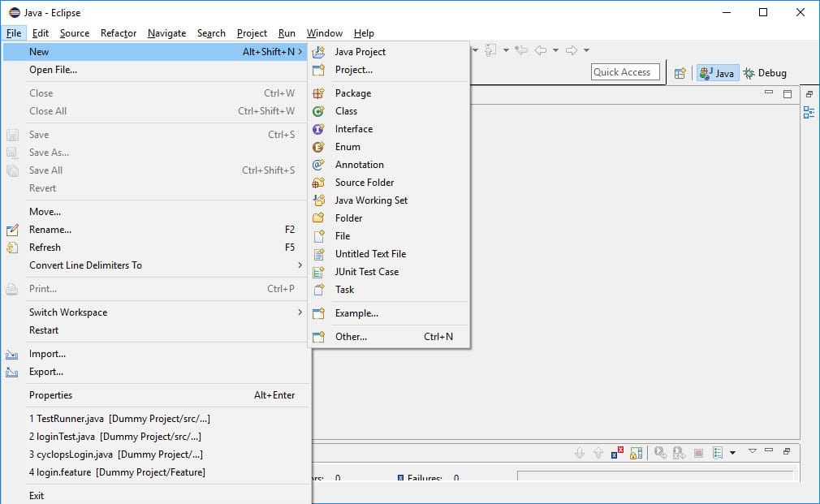Create a new Enum

[x=389, y=146]
